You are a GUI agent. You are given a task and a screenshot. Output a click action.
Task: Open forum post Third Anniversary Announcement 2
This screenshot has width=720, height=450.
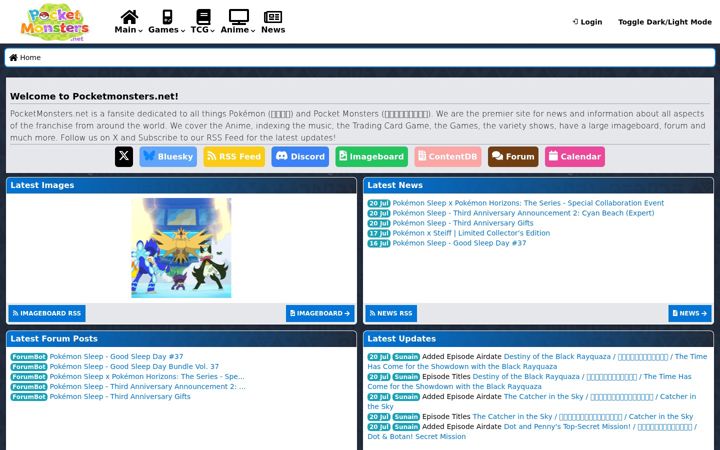point(147,387)
